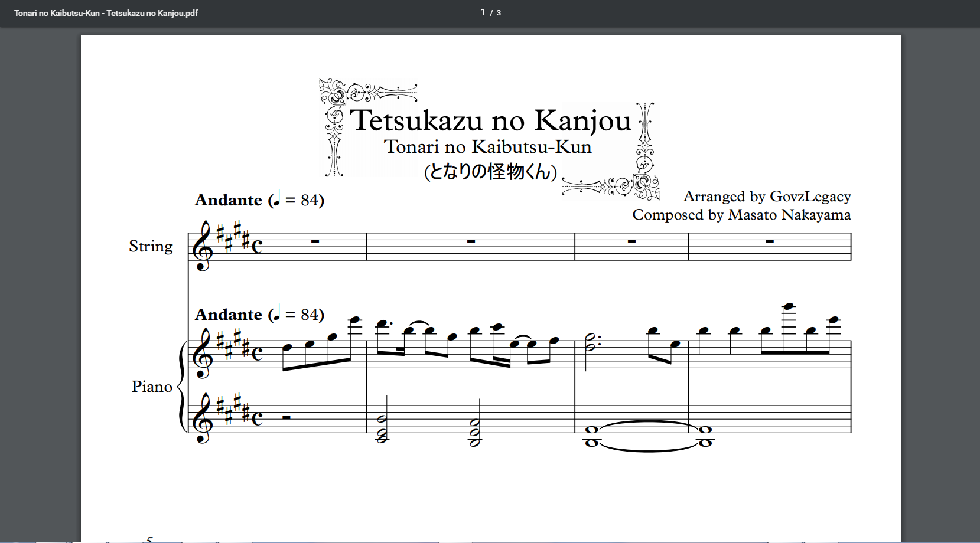
Task: Click the whole rest in String's first measure
Action: 315,241
